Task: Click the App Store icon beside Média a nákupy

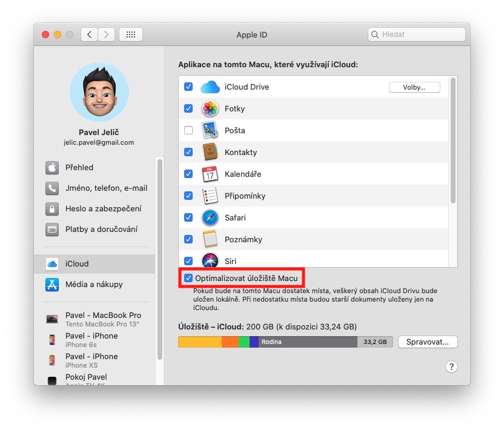Action: [52, 285]
